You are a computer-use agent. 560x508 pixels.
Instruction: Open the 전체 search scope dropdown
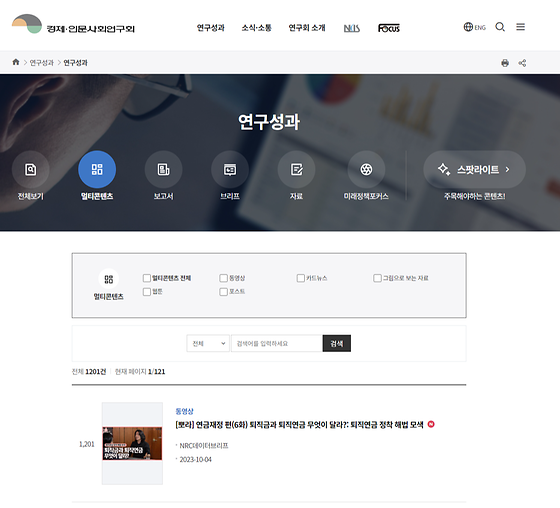(208, 343)
